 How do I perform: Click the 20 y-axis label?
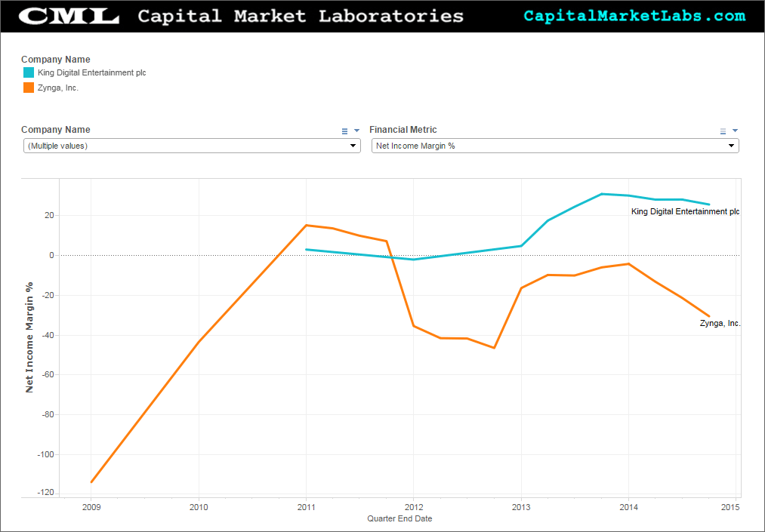(x=50, y=216)
